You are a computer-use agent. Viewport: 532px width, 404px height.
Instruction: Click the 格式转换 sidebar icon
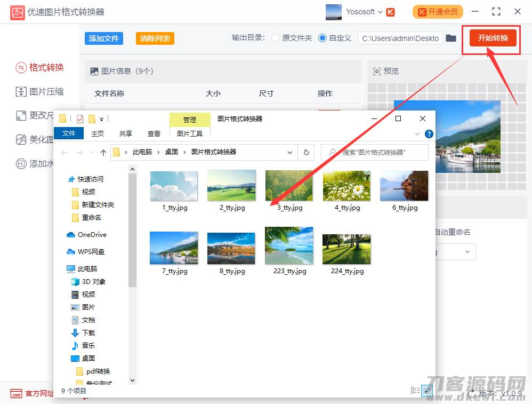21,68
